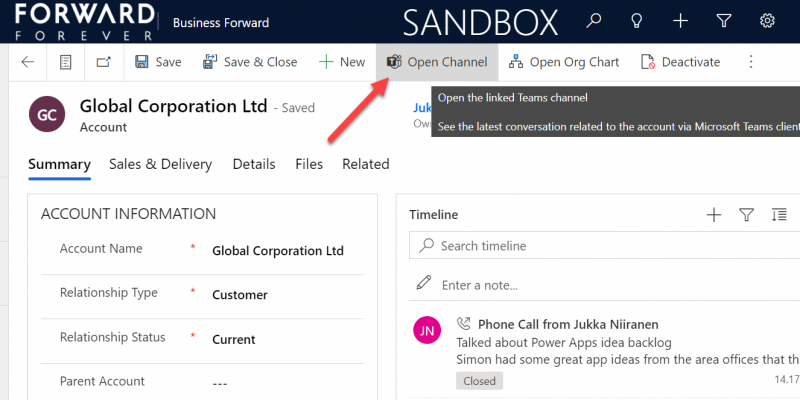Click the plus quick create icon in header
The width and height of the screenshot is (800, 400).
(x=680, y=21)
